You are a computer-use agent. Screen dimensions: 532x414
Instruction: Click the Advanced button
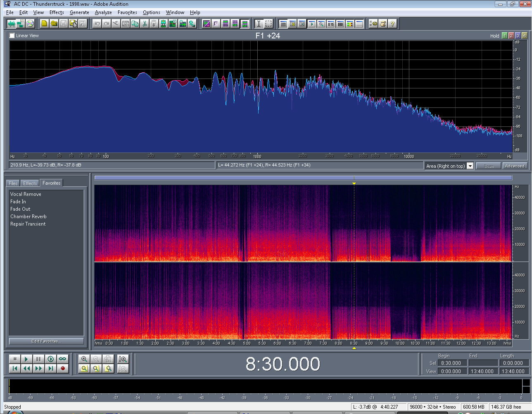tap(514, 166)
